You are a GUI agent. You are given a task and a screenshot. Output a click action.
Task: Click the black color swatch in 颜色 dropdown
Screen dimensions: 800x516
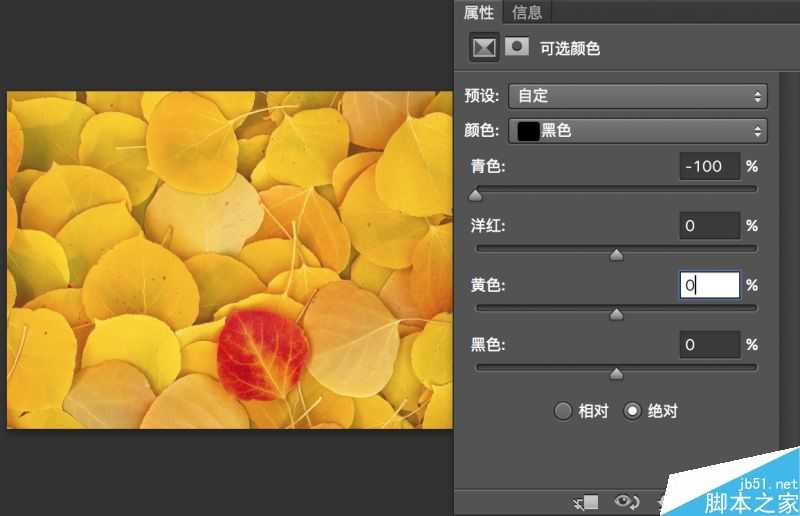pyautogui.click(x=528, y=131)
